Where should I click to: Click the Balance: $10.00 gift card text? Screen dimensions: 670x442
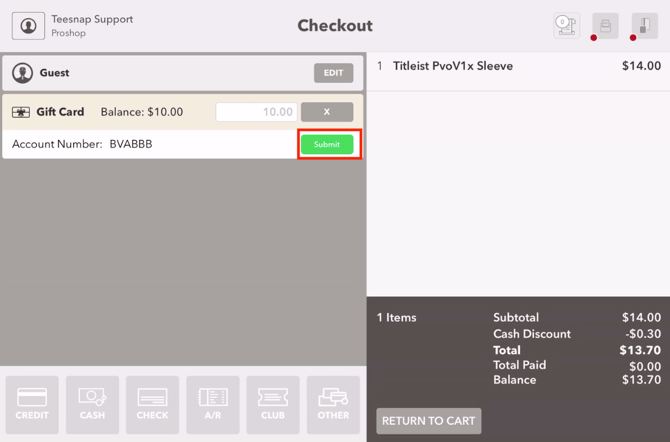click(x=142, y=112)
